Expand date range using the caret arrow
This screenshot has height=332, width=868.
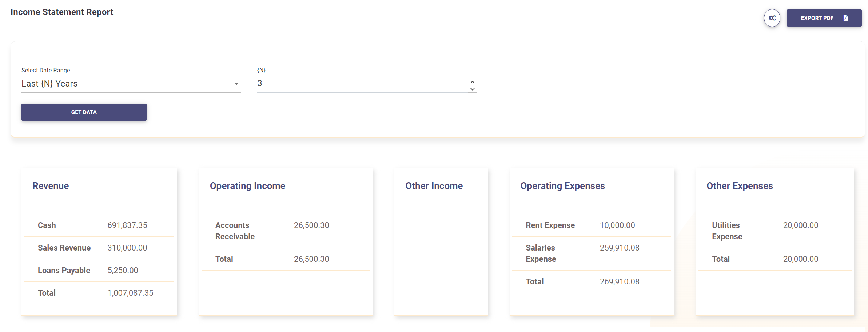coord(236,84)
